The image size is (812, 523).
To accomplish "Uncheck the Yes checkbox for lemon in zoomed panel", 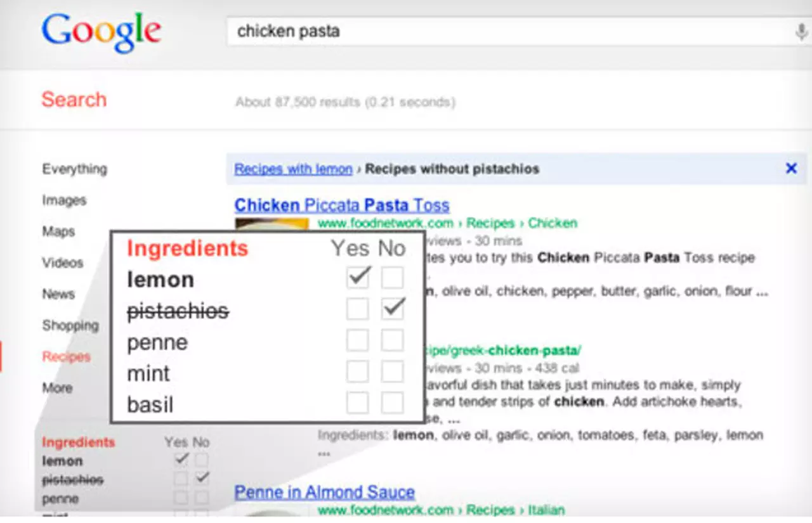I will tap(358, 278).
